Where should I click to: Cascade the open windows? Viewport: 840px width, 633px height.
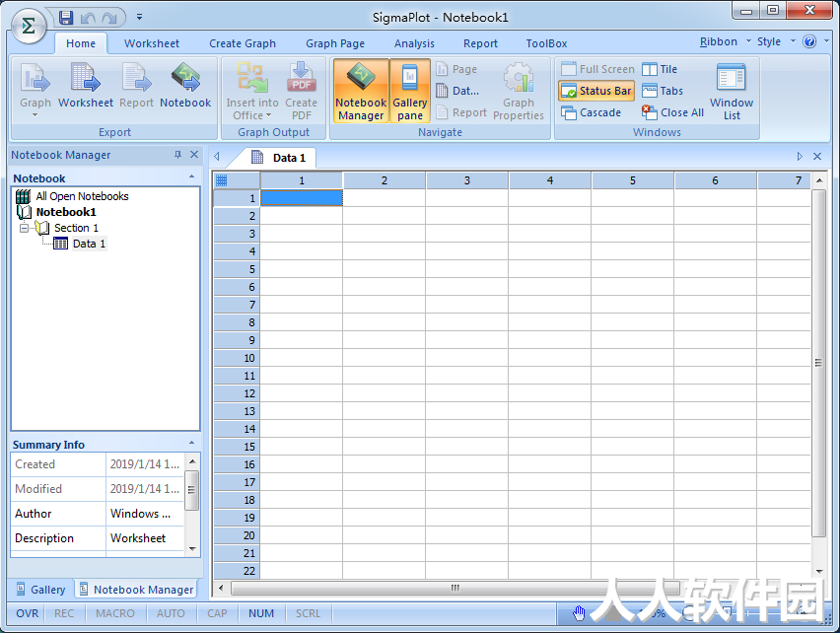click(591, 112)
